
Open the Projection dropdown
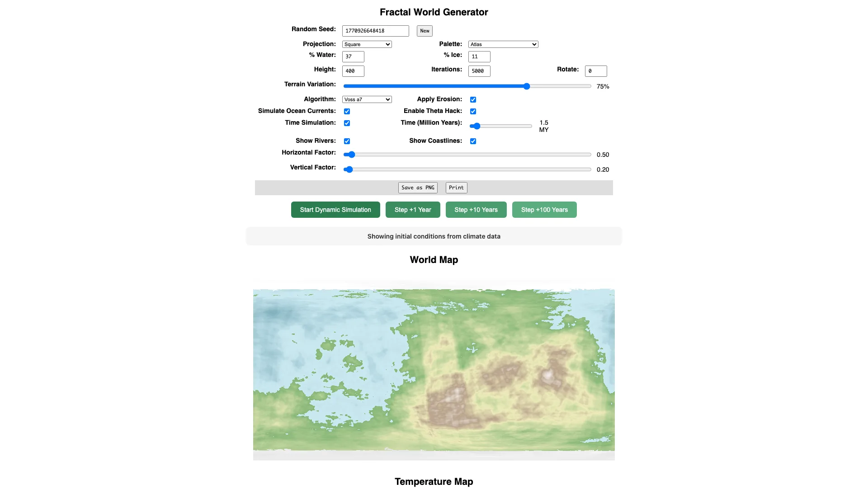(367, 44)
